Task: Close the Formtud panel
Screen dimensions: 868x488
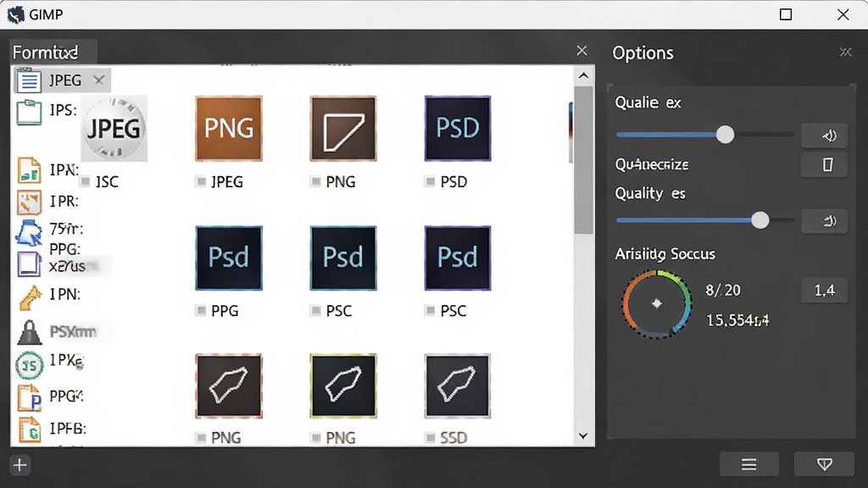Action: click(581, 51)
